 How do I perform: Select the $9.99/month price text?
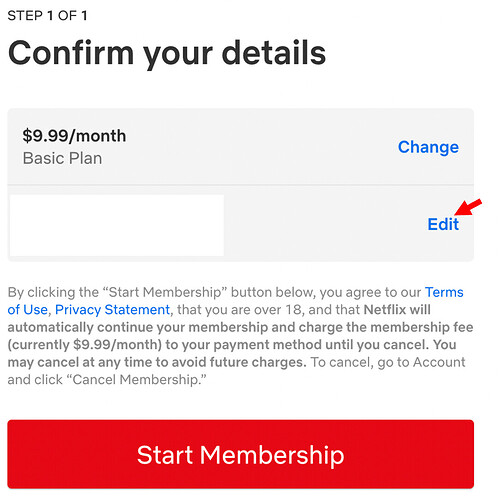74,136
